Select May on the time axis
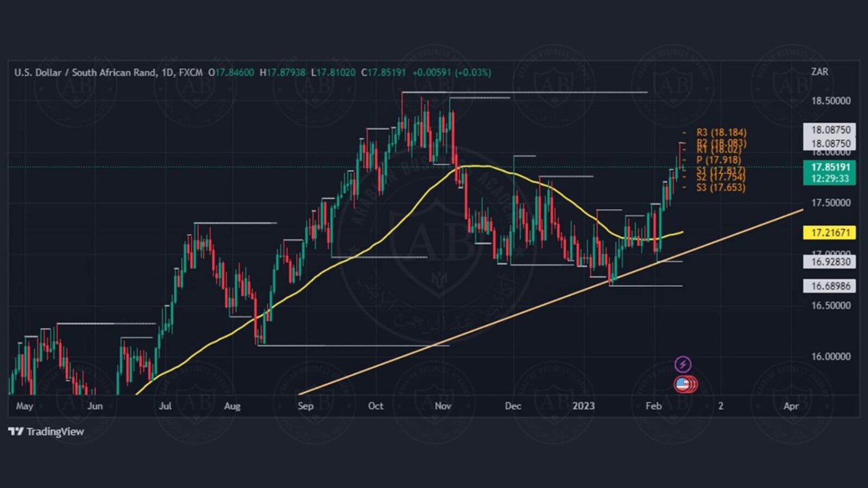The image size is (868, 488). (24, 406)
